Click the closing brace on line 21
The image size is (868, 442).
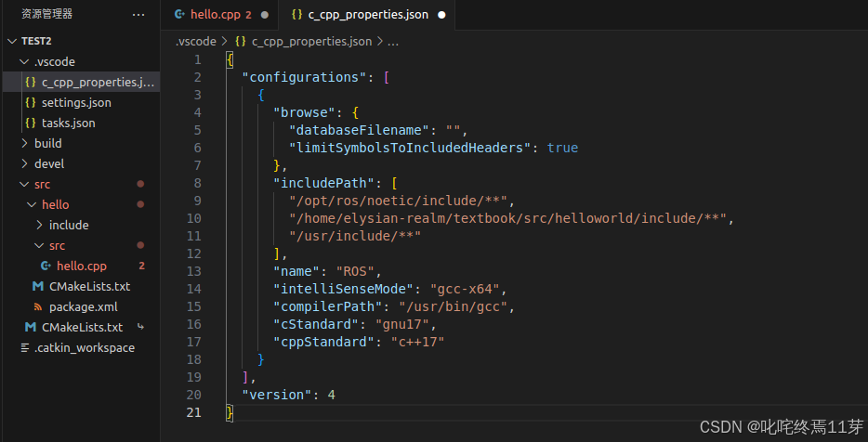pos(230,412)
